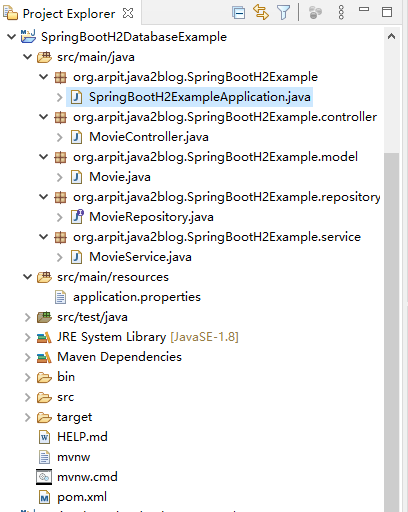Click Movie.java file icon

click(x=77, y=177)
